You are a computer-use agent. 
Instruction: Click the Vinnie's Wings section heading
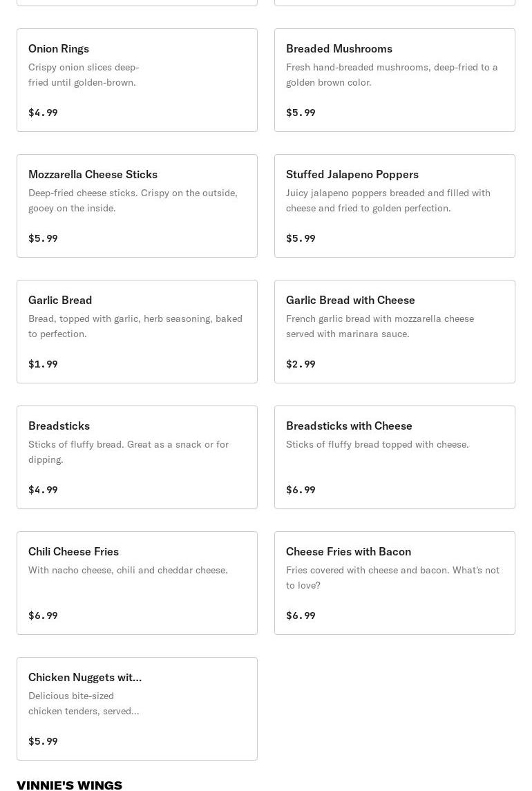click(x=69, y=785)
